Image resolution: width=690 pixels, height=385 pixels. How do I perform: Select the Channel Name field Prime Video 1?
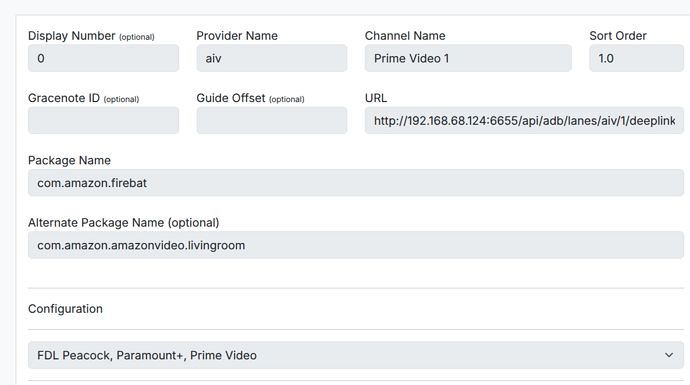point(468,58)
